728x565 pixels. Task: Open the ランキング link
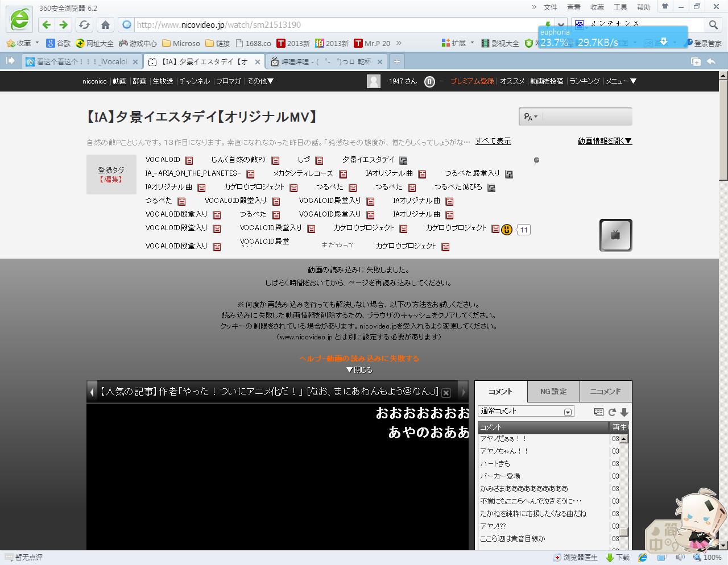click(x=585, y=81)
